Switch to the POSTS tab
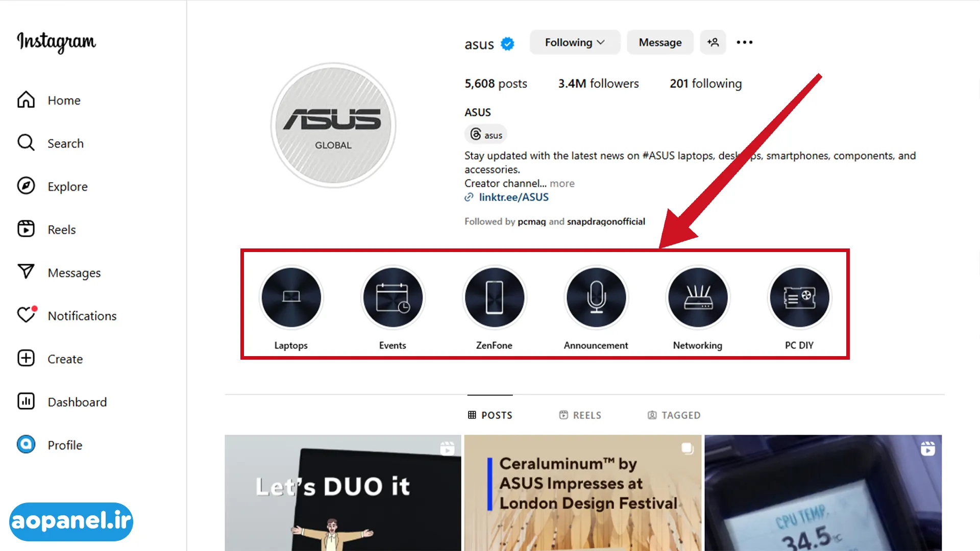The width and height of the screenshot is (980, 551). 490,415
